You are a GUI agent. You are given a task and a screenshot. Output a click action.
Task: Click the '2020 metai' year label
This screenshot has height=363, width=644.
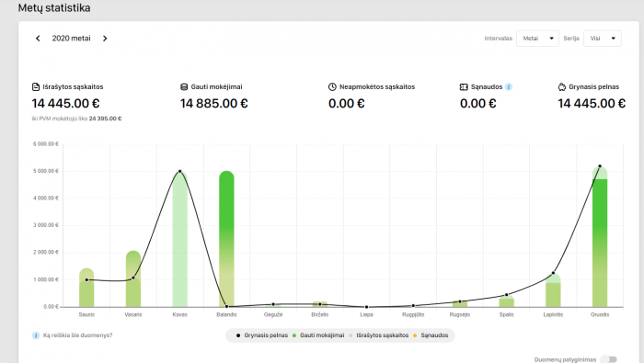pos(71,39)
